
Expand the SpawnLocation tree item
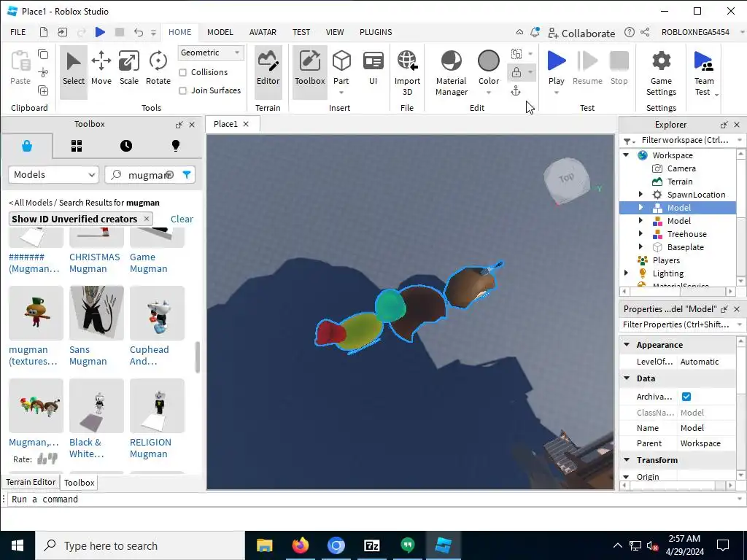click(640, 194)
